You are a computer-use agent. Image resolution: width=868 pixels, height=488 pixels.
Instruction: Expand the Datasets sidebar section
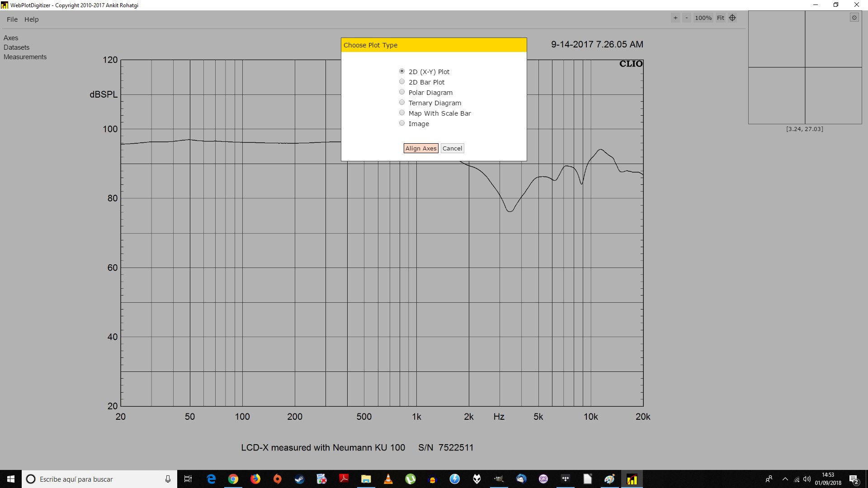coord(16,47)
